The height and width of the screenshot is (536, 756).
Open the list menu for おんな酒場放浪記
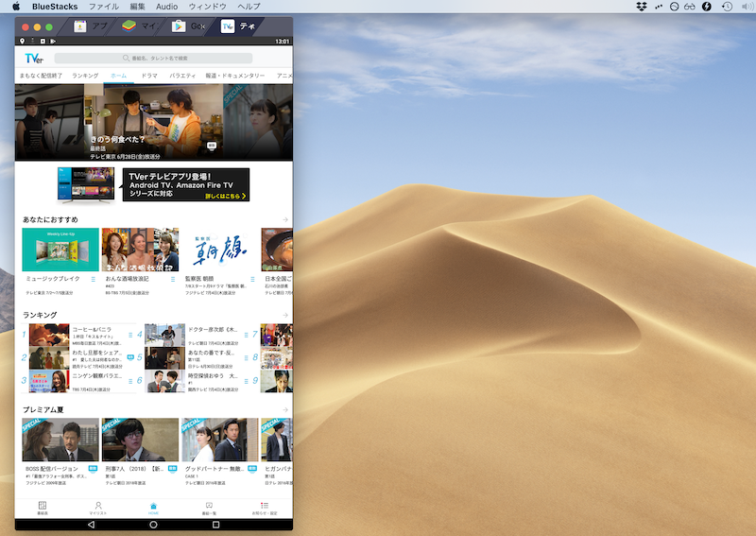coord(173,280)
